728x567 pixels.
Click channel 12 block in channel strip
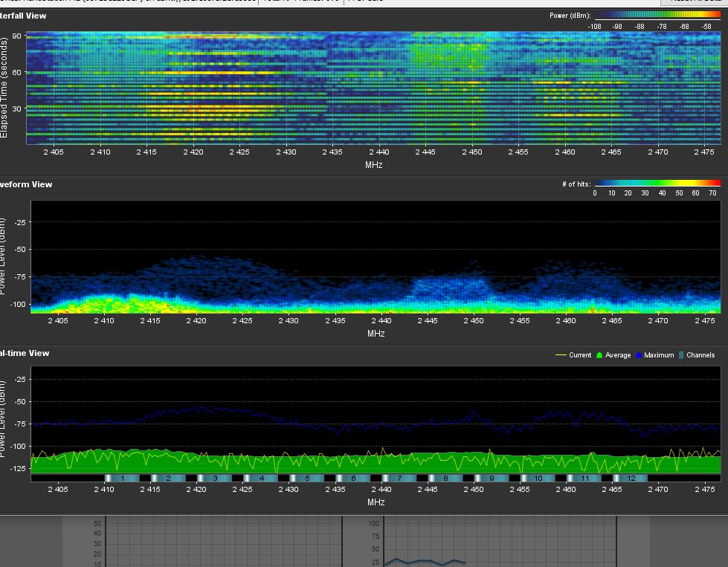[631, 479]
